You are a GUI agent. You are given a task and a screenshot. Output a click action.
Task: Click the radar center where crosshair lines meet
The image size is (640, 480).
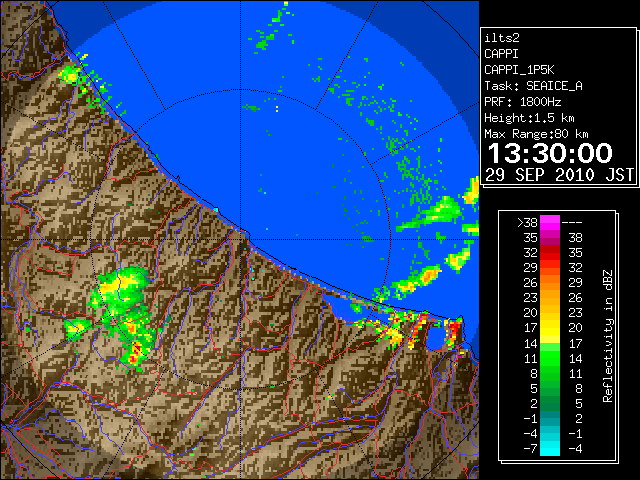point(241,239)
